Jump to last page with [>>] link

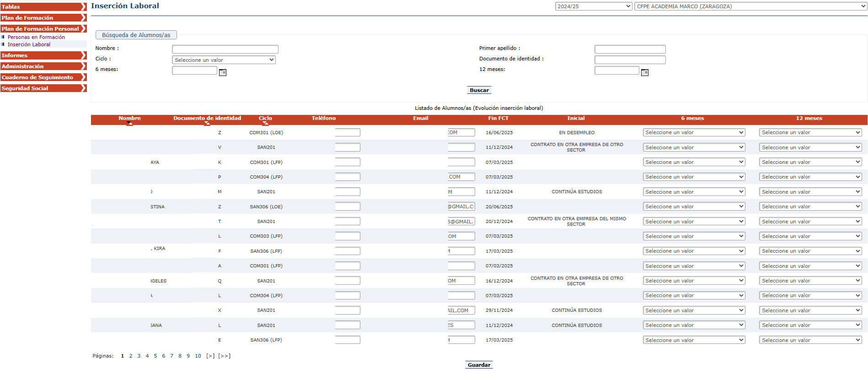[x=225, y=356]
